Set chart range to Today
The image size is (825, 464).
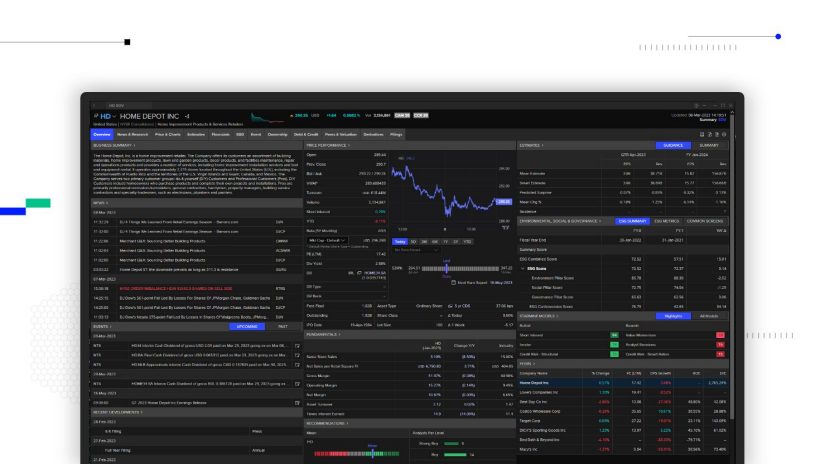400,242
